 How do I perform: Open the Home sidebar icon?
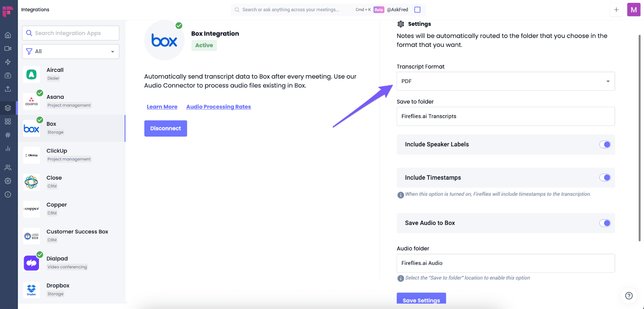click(x=8, y=35)
